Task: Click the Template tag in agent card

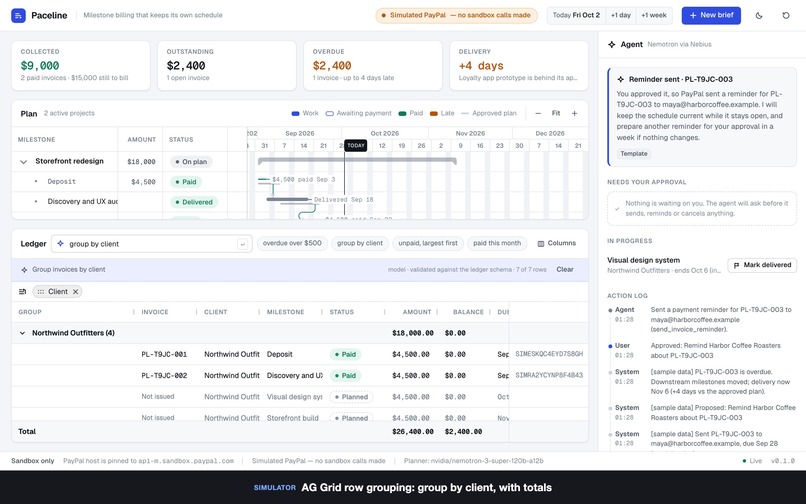Action: pyautogui.click(x=634, y=154)
